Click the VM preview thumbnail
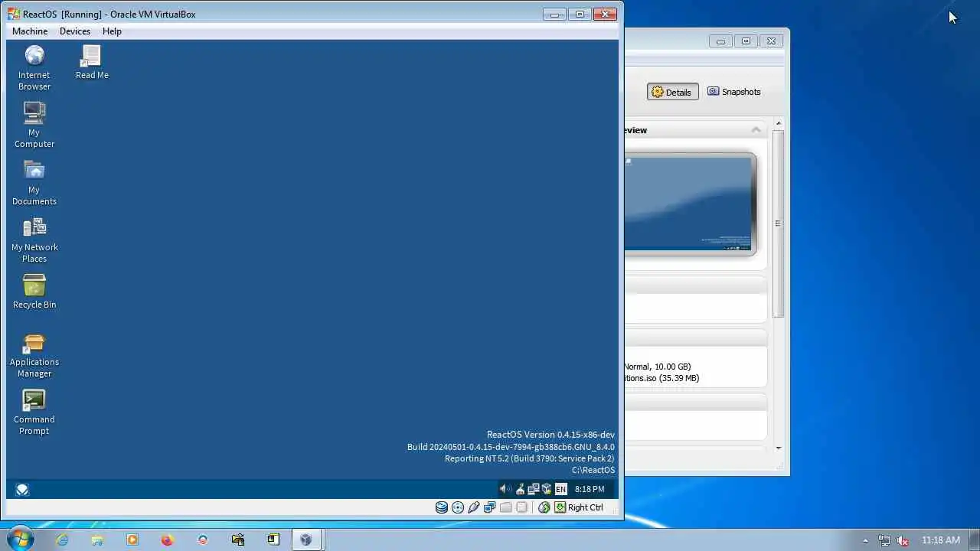980x551 pixels. point(689,204)
